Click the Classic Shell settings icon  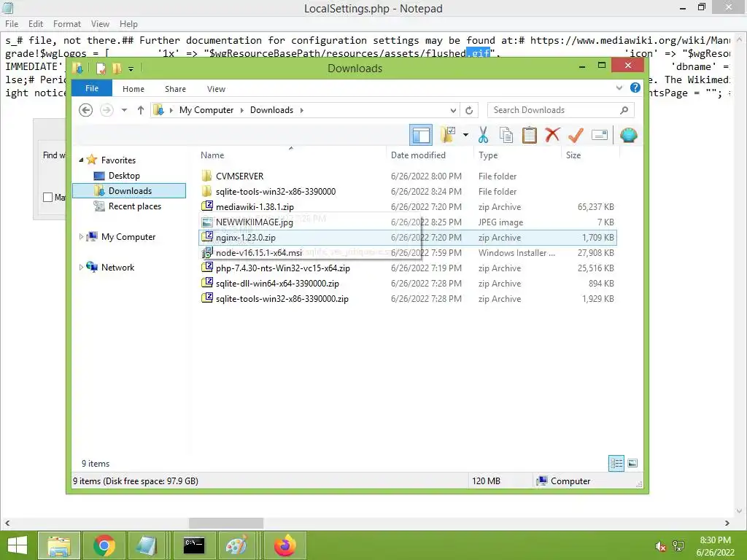(x=628, y=135)
